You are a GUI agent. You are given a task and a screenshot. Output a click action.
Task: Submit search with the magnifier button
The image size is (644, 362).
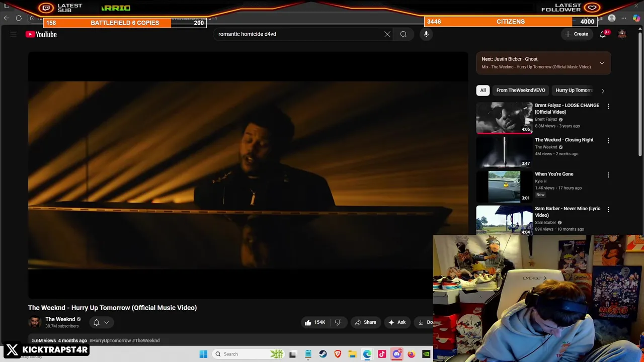click(404, 34)
